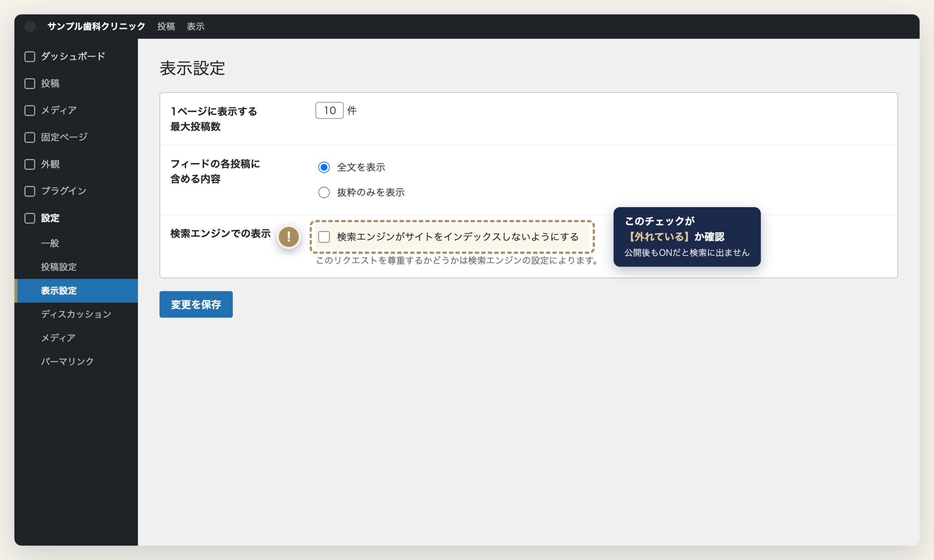
Task: Save changes with 変更を保存 button
Action: pyautogui.click(x=196, y=304)
